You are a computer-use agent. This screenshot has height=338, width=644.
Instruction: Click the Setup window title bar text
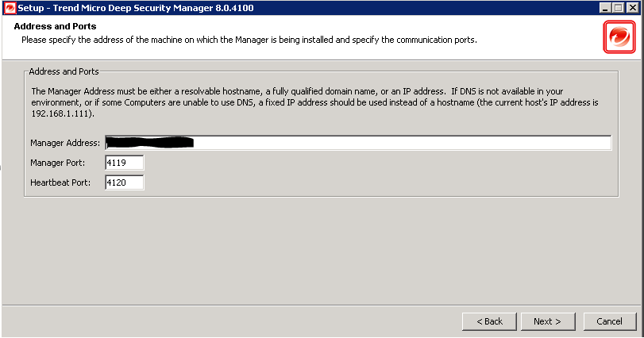pos(136,8)
